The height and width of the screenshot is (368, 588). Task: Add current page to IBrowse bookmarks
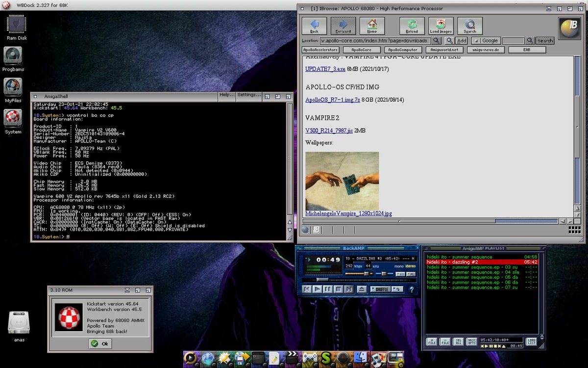[462, 41]
